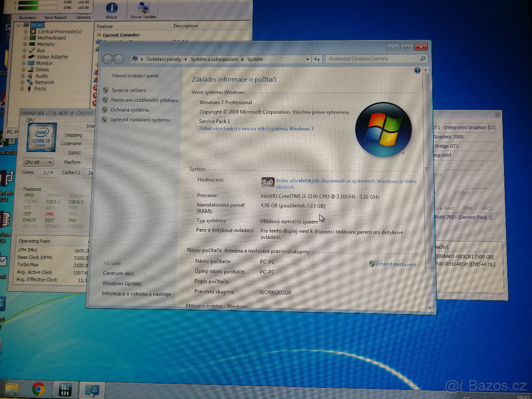Expand the Drives tree node

tap(24, 70)
